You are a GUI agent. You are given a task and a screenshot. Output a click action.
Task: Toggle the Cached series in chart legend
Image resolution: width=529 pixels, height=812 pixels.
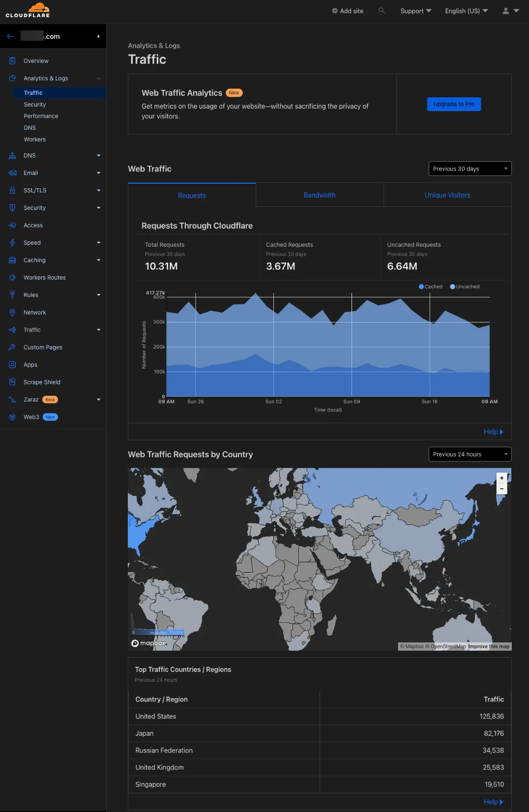(431, 287)
